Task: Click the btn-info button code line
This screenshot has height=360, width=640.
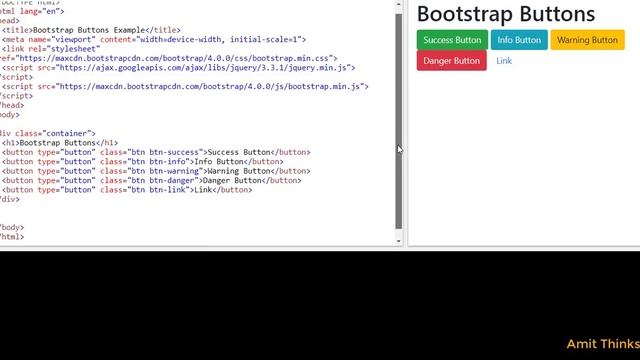Action: 142,162
